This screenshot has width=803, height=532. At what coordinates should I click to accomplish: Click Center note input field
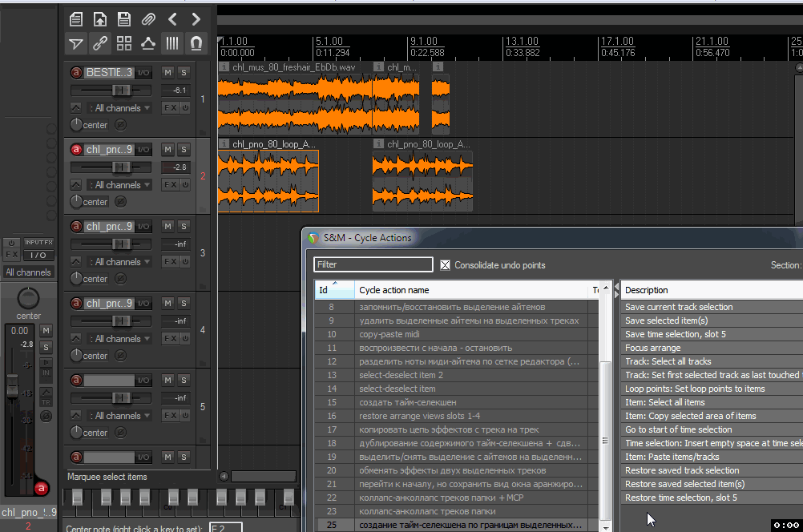click(x=226, y=527)
